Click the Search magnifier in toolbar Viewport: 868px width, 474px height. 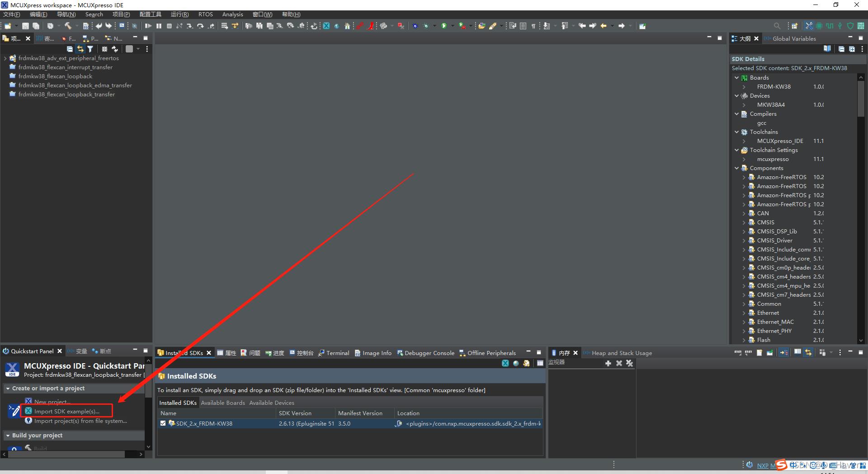click(777, 26)
